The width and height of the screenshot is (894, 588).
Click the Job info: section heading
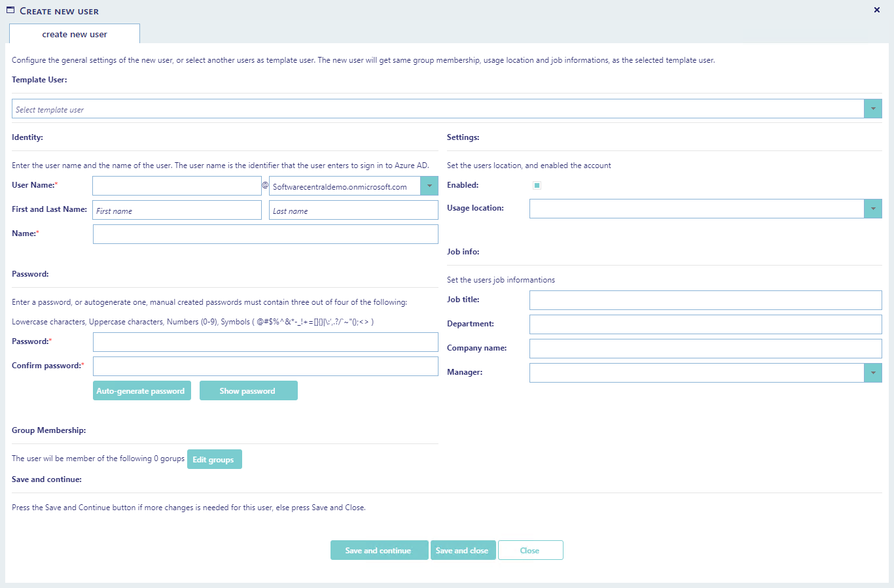pyautogui.click(x=463, y=252)
